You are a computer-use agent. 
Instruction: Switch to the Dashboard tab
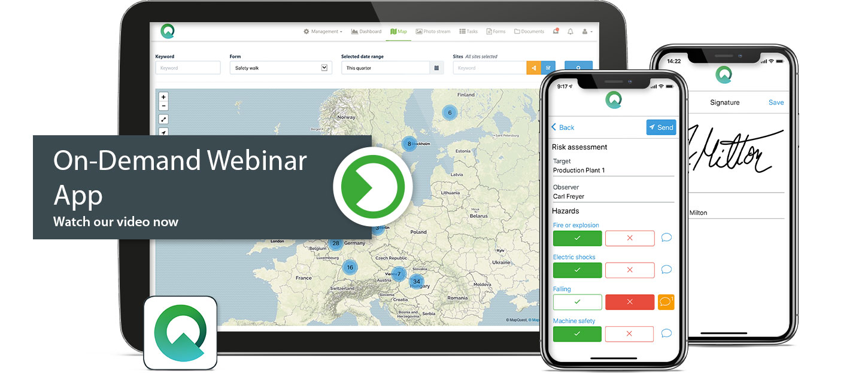pos(366,32)
